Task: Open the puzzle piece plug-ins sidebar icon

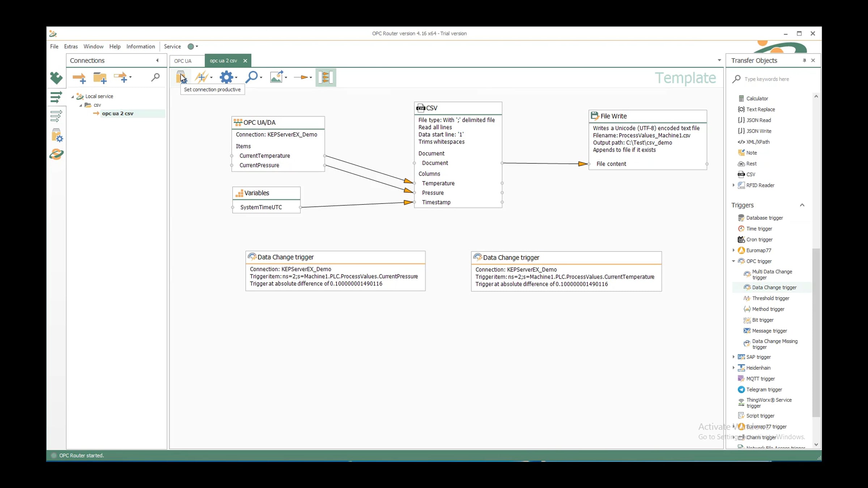Action: 56,78
